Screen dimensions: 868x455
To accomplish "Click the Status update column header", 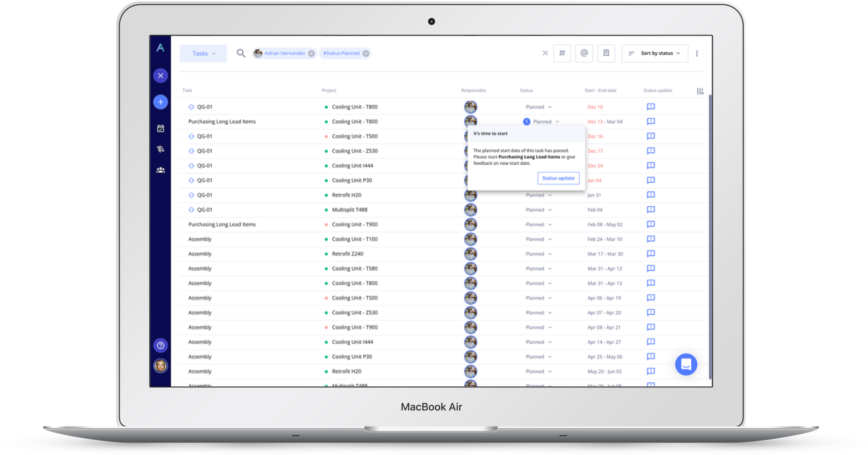I will point(657,91).
